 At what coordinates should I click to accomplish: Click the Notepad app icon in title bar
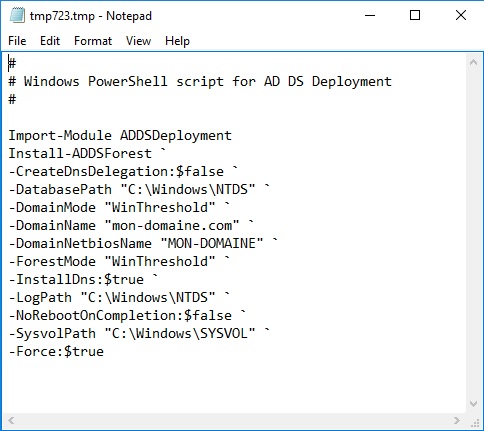[x=17, y=15]
